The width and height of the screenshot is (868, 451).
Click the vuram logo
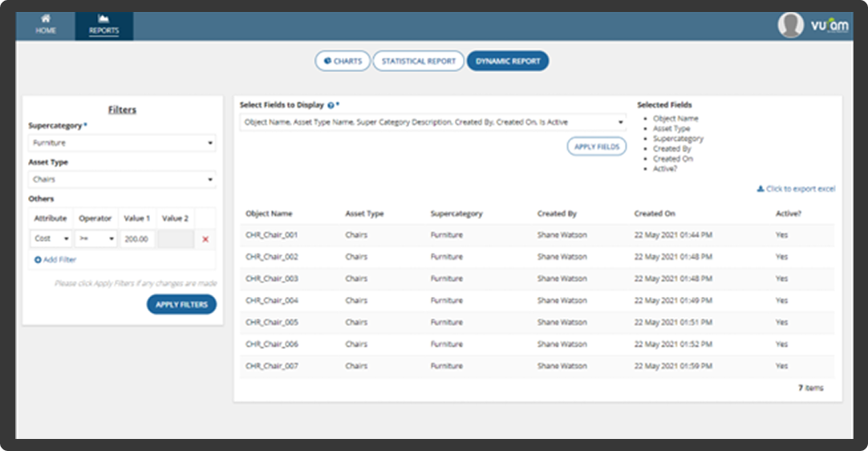tap(829, 26)
